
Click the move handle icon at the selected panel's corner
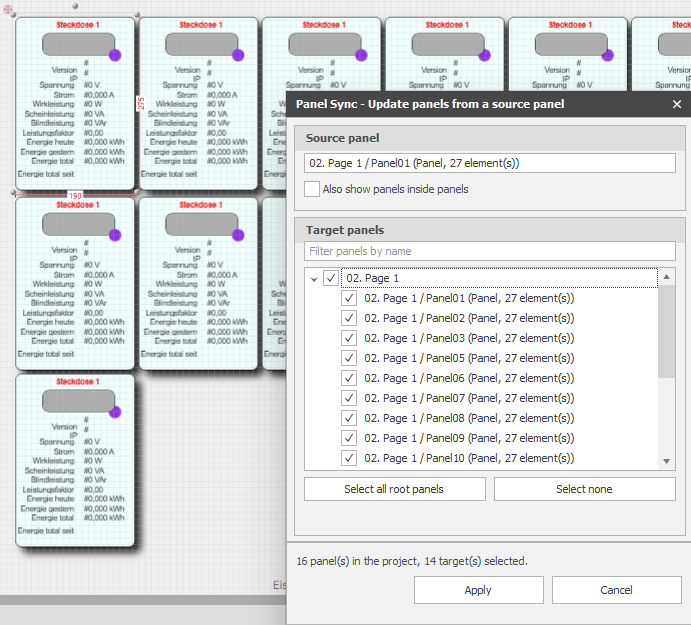(8, 8)
